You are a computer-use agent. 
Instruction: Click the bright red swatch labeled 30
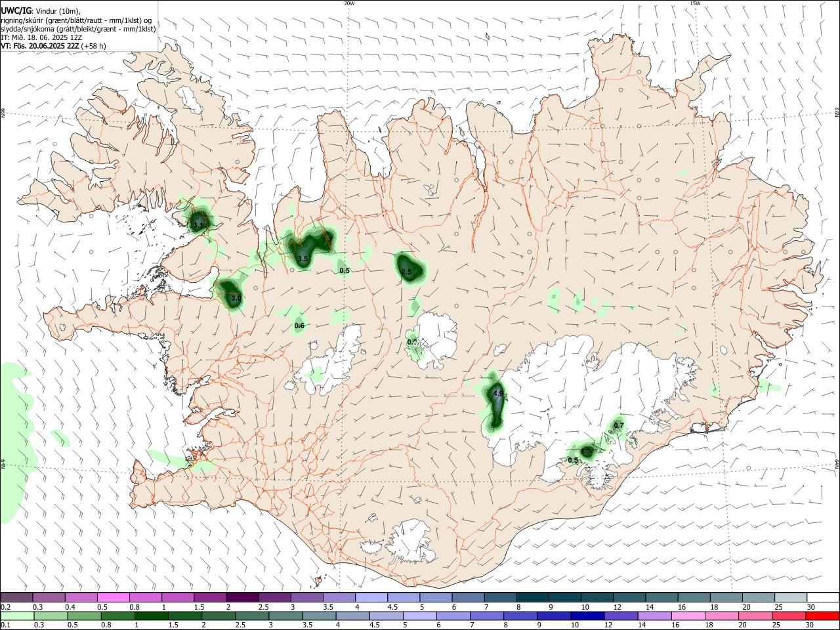point(822,616)
